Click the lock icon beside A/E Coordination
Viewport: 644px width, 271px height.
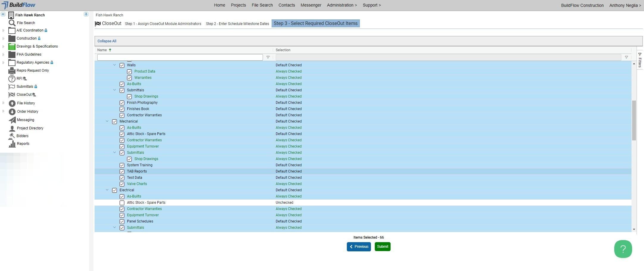click(46, 30)
